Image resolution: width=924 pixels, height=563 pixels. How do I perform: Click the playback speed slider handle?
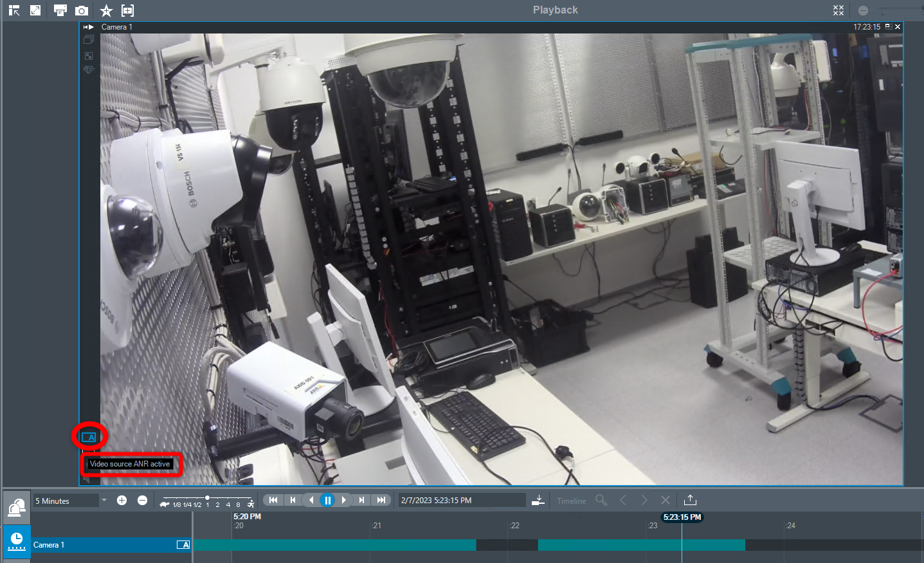click(207, 498)
